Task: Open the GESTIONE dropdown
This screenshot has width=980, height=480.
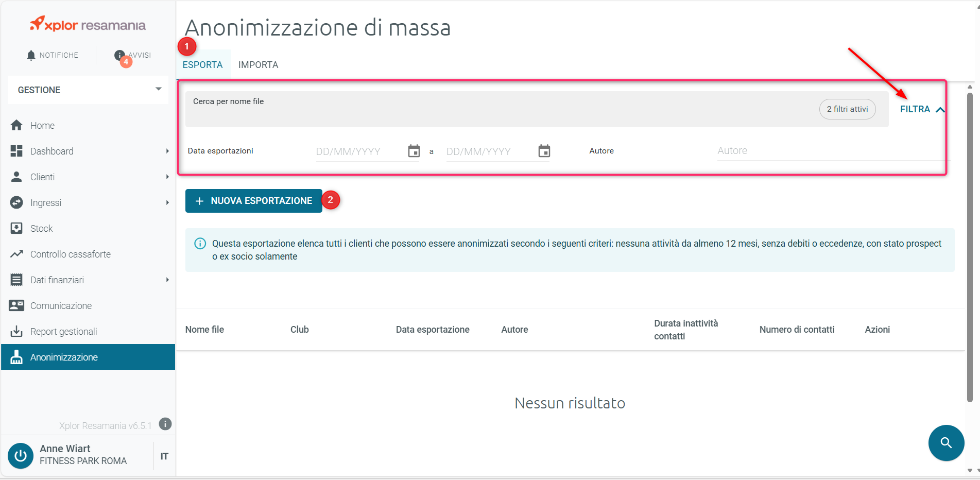Action: point(88,90)
